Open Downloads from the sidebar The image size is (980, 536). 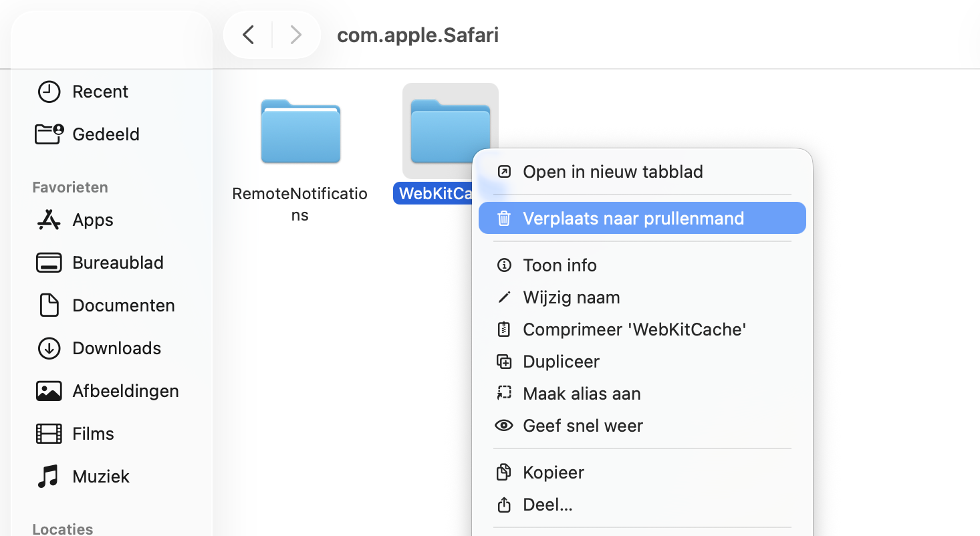(x=116, y=348)
